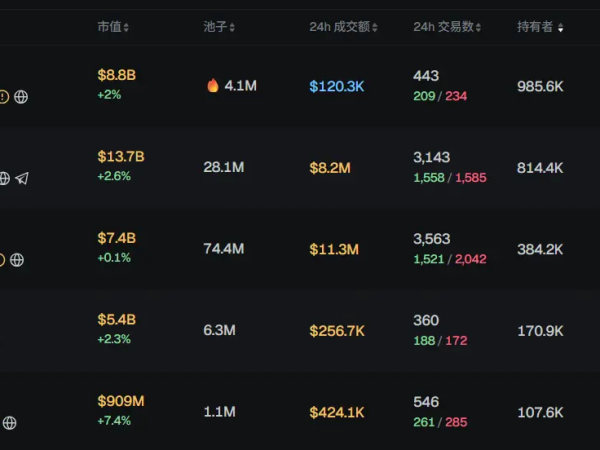Click pool value 1.1M

tap(219, 412)
